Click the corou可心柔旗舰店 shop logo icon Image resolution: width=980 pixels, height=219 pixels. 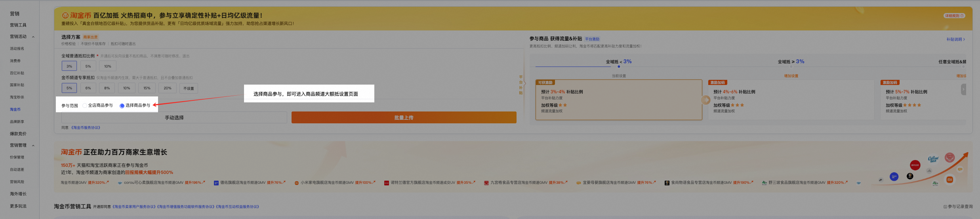(120, 183)
